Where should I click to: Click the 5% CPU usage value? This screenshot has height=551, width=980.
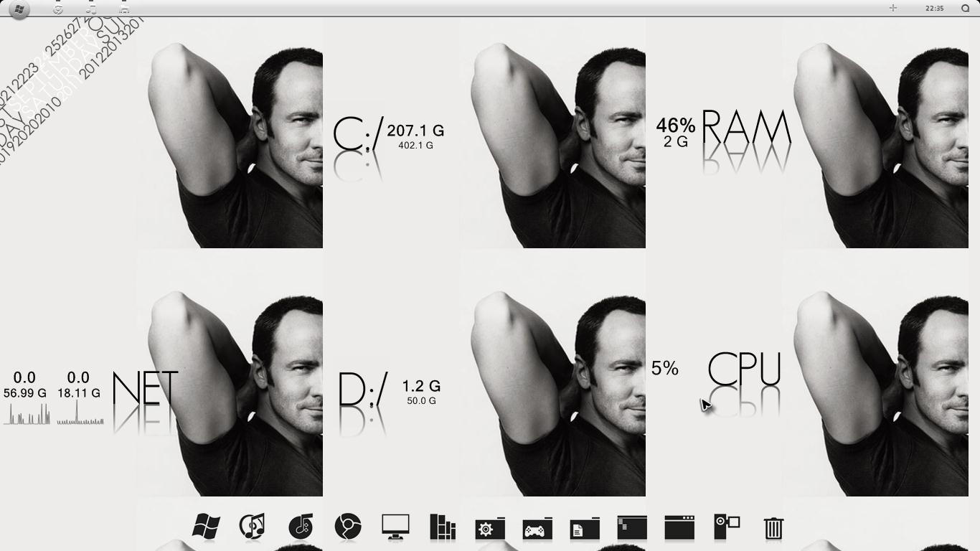coord(665,368)
